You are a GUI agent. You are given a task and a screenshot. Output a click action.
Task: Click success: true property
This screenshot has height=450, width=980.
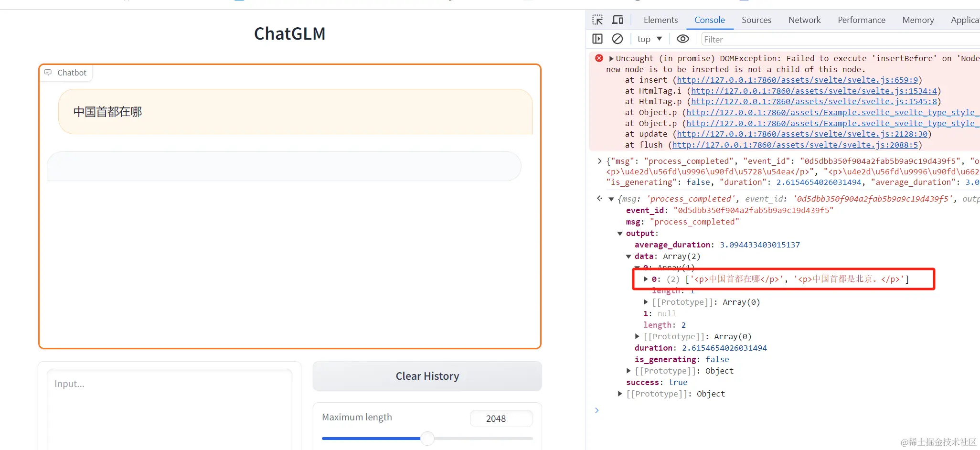(657, 382)
